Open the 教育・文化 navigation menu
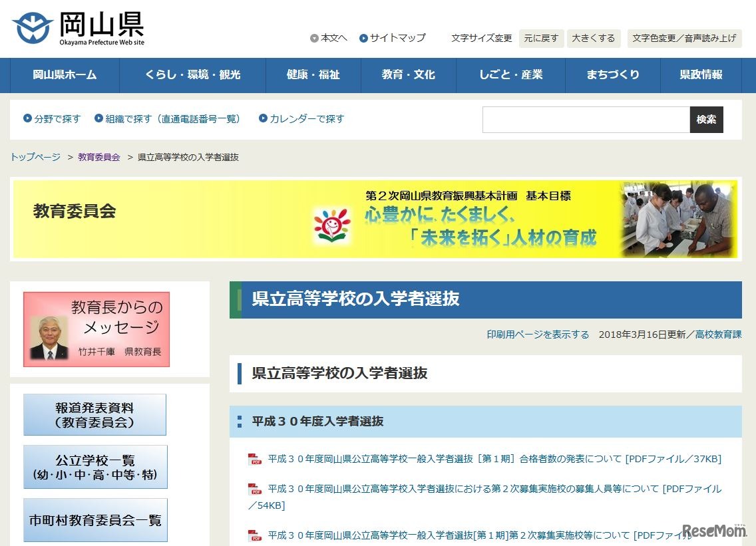756x546 pixels. [408, 75]
